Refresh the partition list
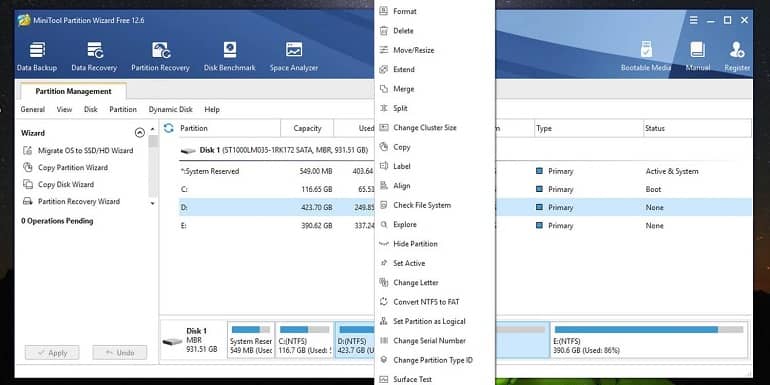The width and height of the screenshot is (770, 385). 168,128
